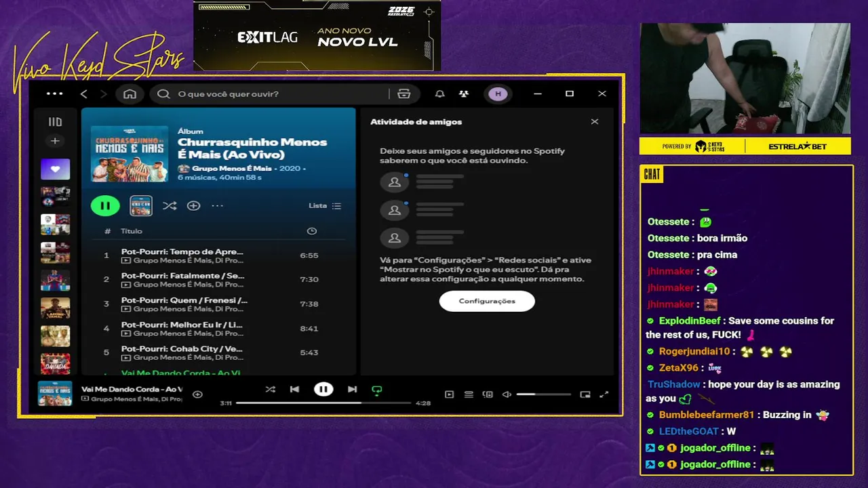Open Liked Songs heart playlist
The image size is (868, 488).
(55, 169)
